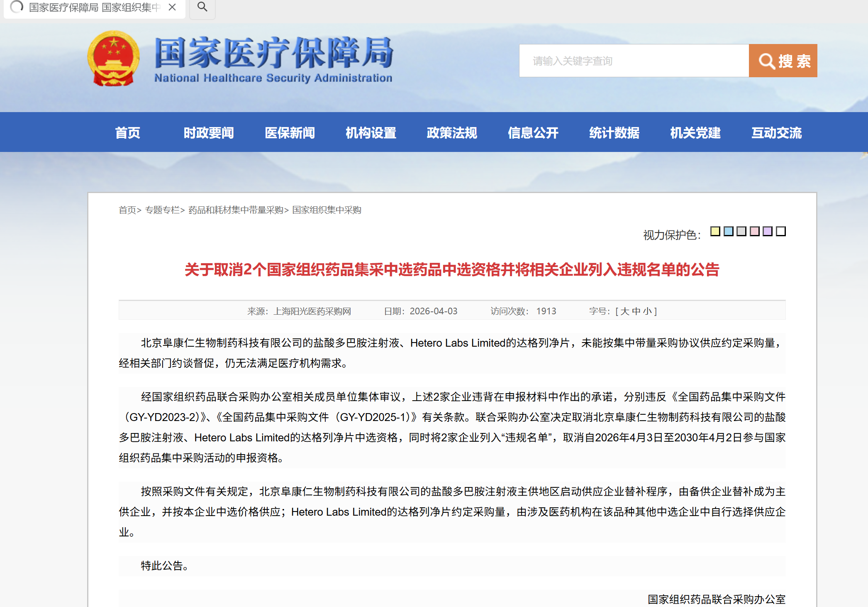Image resolution: width=868 pixels, height=607 pixels.
Task: Select the purple eye-protection color swatch
Action: click(768, 231)
